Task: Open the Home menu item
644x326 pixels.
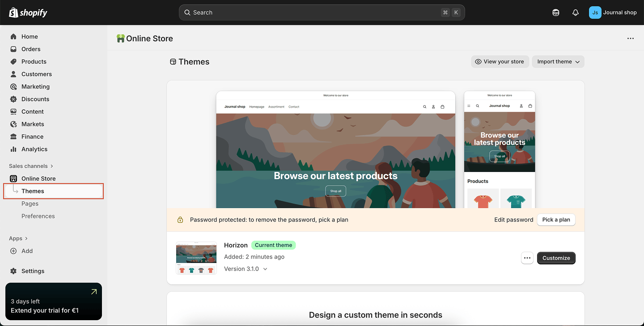Action: pyautogui.click(x=54, y=37)
